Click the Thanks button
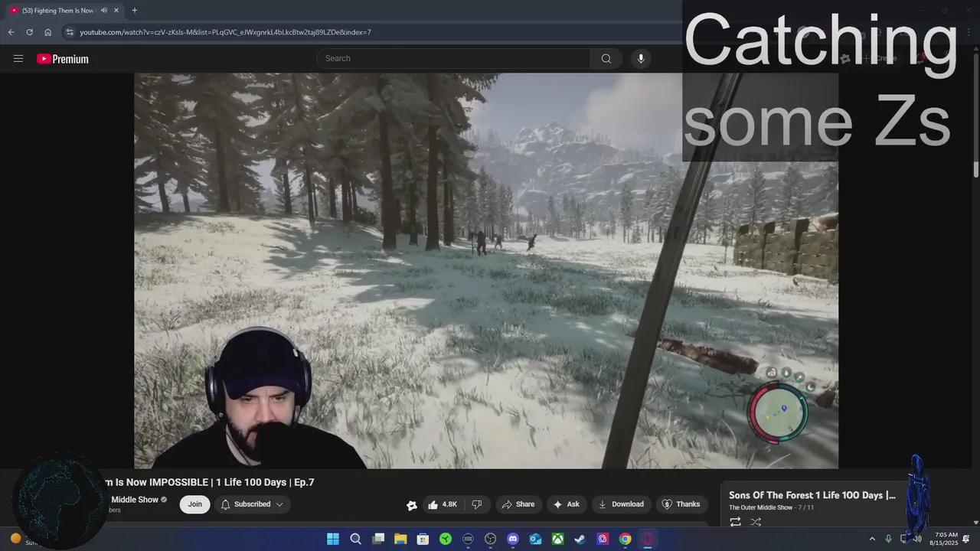Image resolution: width=980 pixels, height=551 pixels. [x=681, y=504]
